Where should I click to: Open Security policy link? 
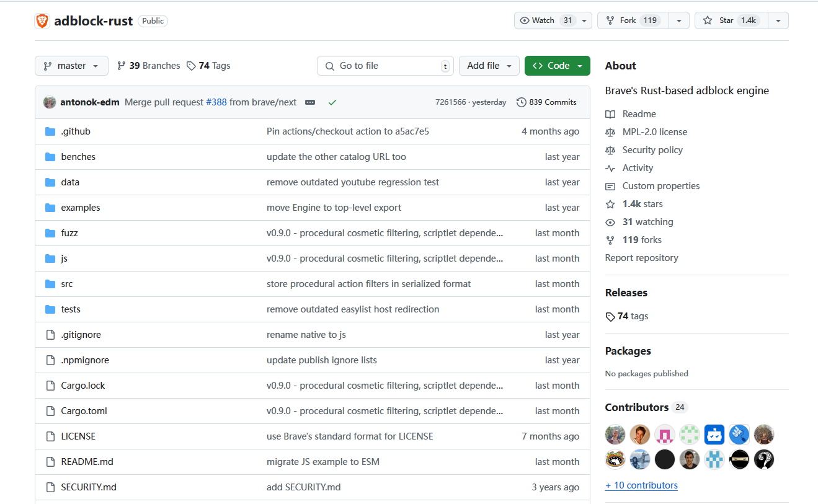644,150
